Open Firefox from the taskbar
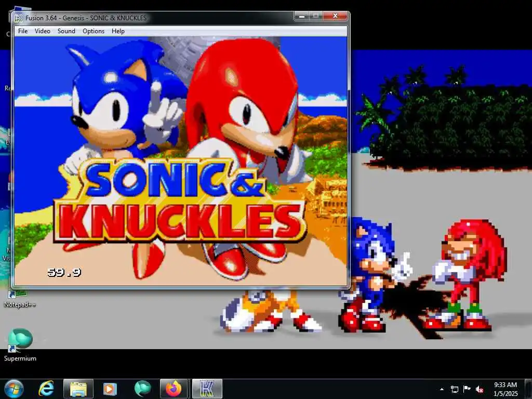 click(174, 389)
